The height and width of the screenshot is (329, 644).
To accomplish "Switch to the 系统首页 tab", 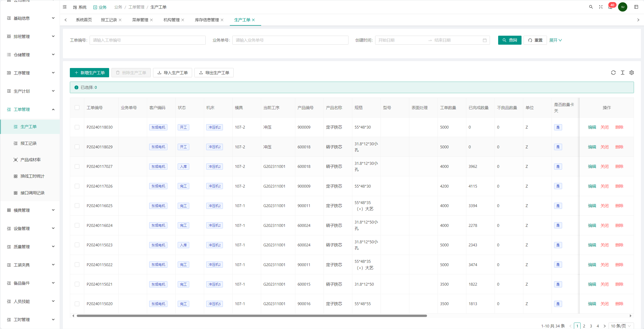I will click(x=84, y=20).
